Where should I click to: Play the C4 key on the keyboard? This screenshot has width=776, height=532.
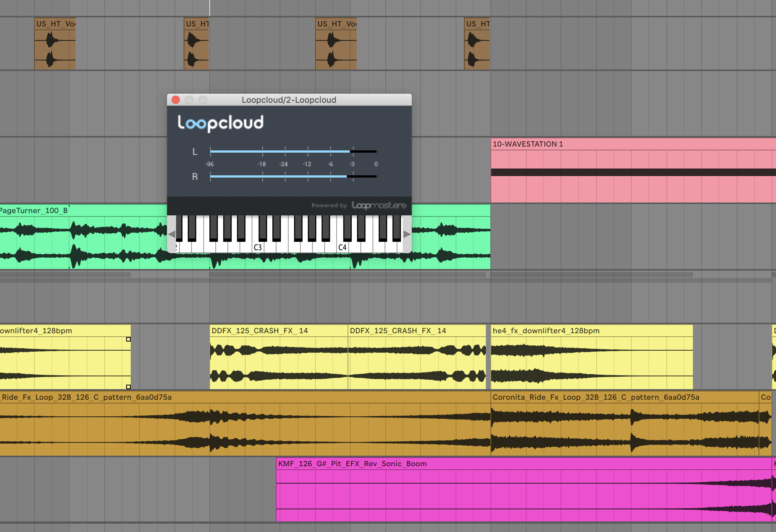[x=342, y=247]
